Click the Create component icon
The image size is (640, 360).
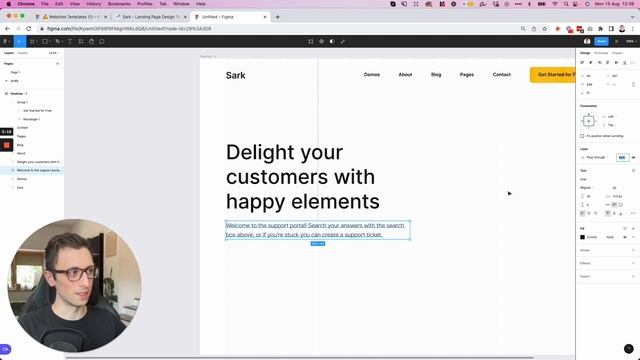point(321,41)
